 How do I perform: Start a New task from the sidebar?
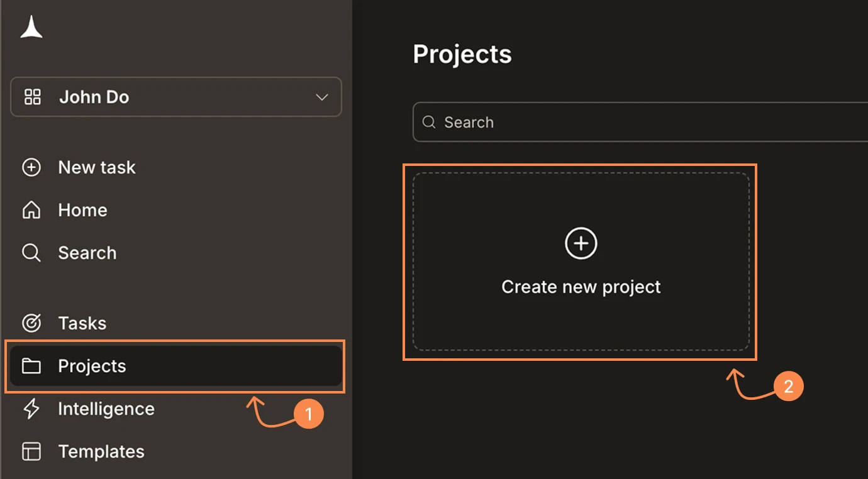coord(96,167)
